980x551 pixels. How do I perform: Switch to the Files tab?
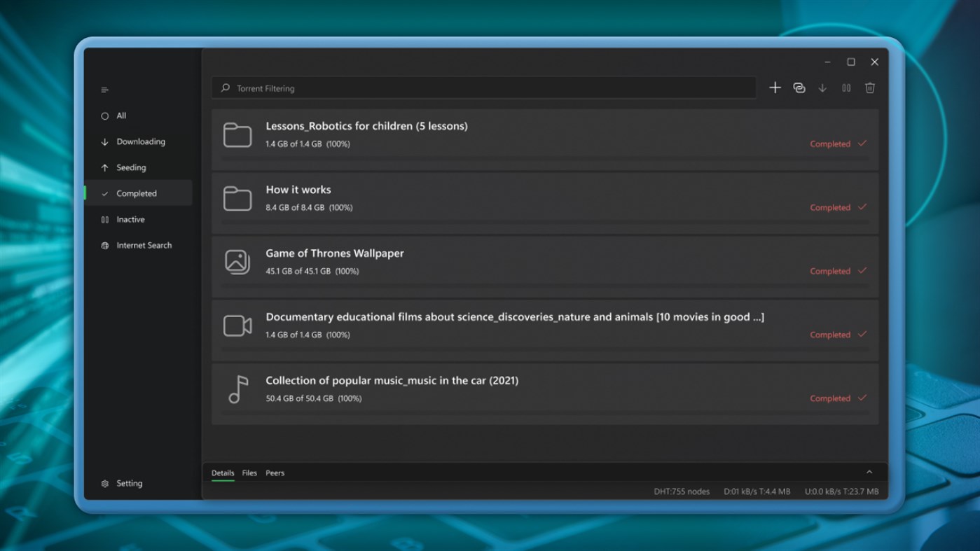pyautogui.click(x=249, y=473)
